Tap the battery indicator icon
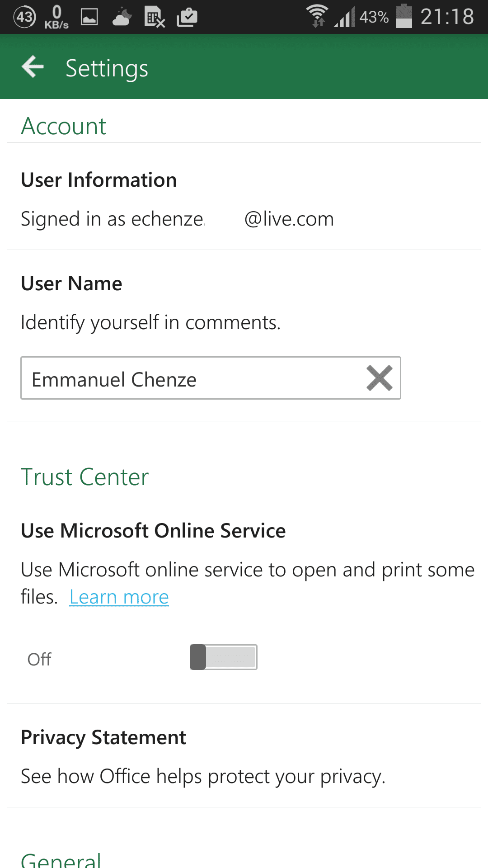This screenshot has height=868, width=488. (x=404, y=16)
